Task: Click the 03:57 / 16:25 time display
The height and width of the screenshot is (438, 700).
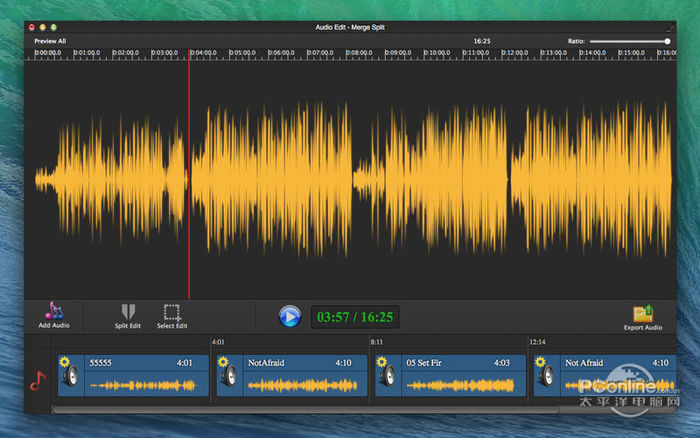Action: [x=354, y=317]
